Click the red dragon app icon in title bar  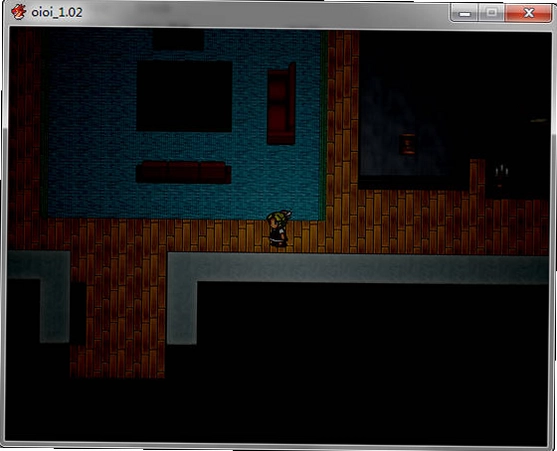(x=18, y=12)
